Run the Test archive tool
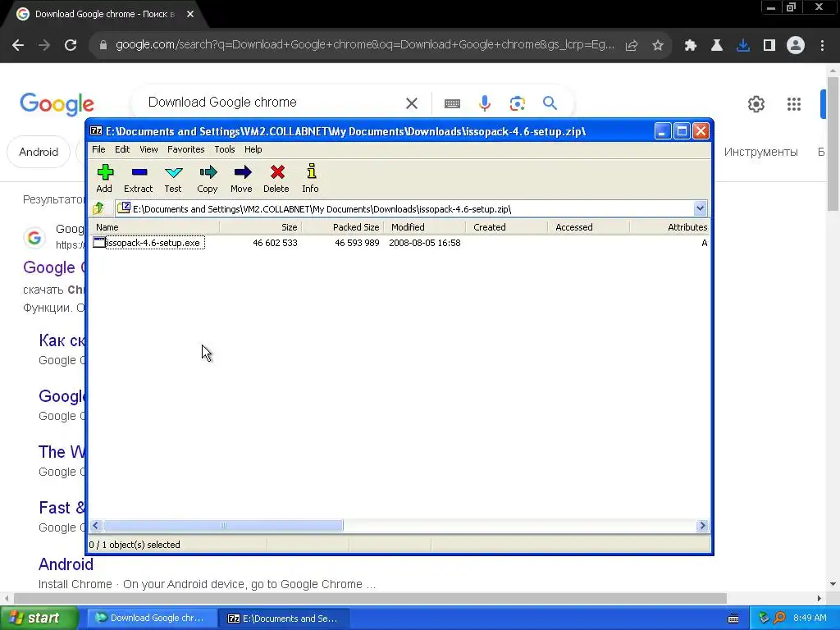840x630 pixels. pos(173,178)
